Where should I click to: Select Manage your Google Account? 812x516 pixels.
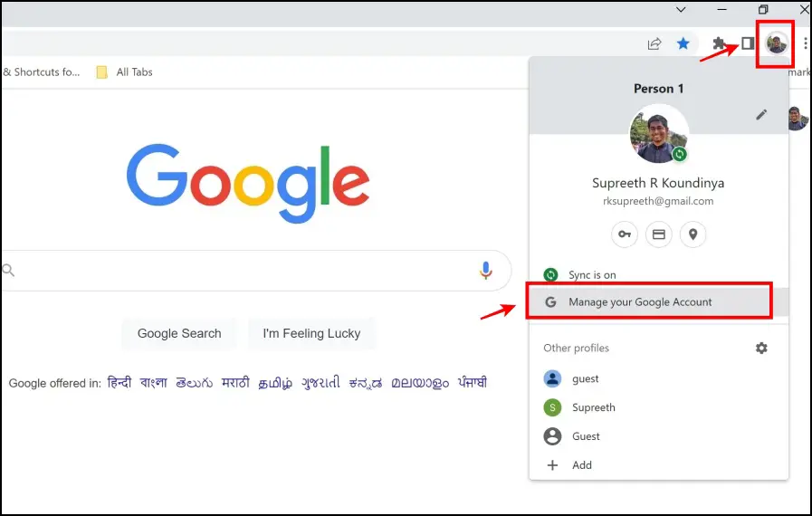(x=659, y=301)
